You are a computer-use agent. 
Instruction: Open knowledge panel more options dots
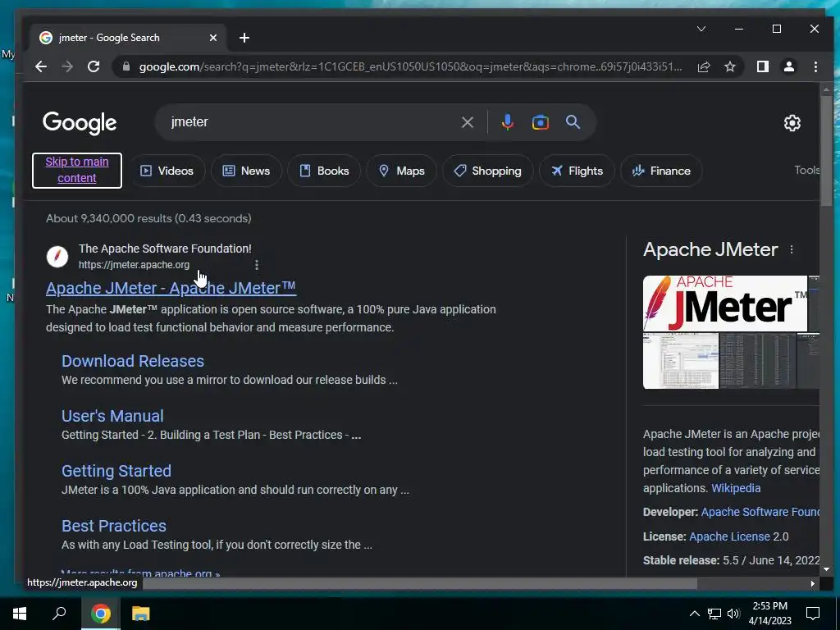(x=792, y=249)
